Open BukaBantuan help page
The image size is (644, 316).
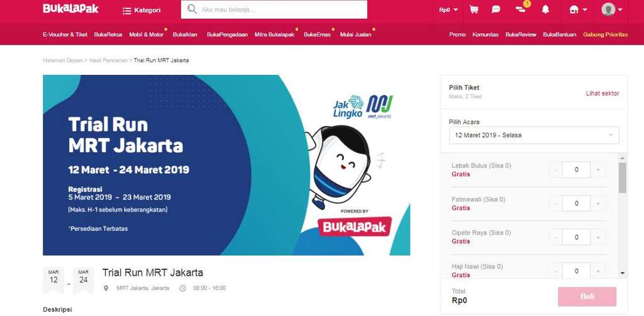tap(559, 35)
